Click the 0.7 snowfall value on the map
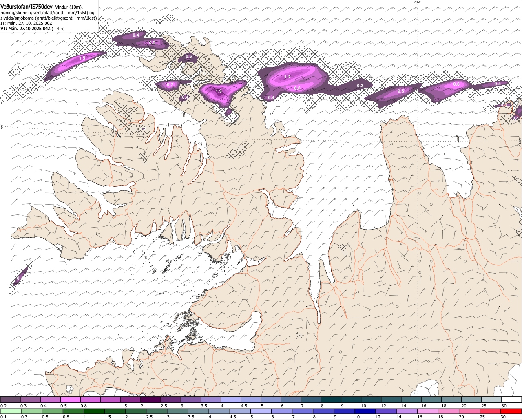The image size is (522, 420). [170, 85]
